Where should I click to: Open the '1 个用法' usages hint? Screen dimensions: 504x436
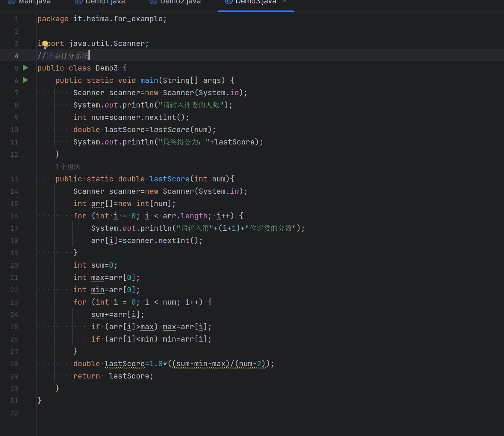(x=68, y=166)
